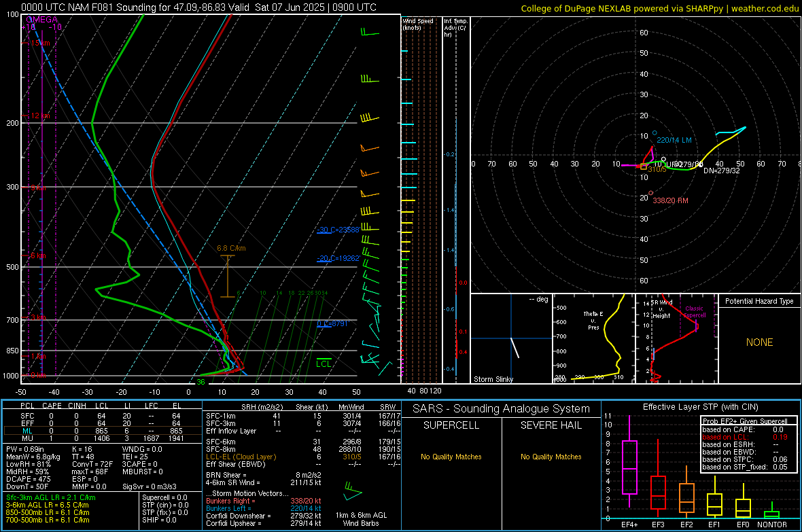The width and height of the screenshot is (802, 532).
Task: Click the Eff Inflow Layer row label
Action: click(x=231, y=431)
